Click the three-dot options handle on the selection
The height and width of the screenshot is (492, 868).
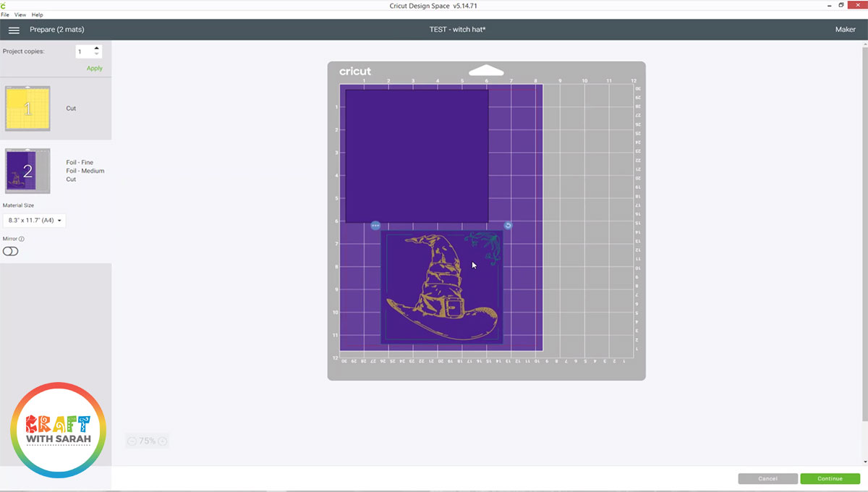(377, 225)
